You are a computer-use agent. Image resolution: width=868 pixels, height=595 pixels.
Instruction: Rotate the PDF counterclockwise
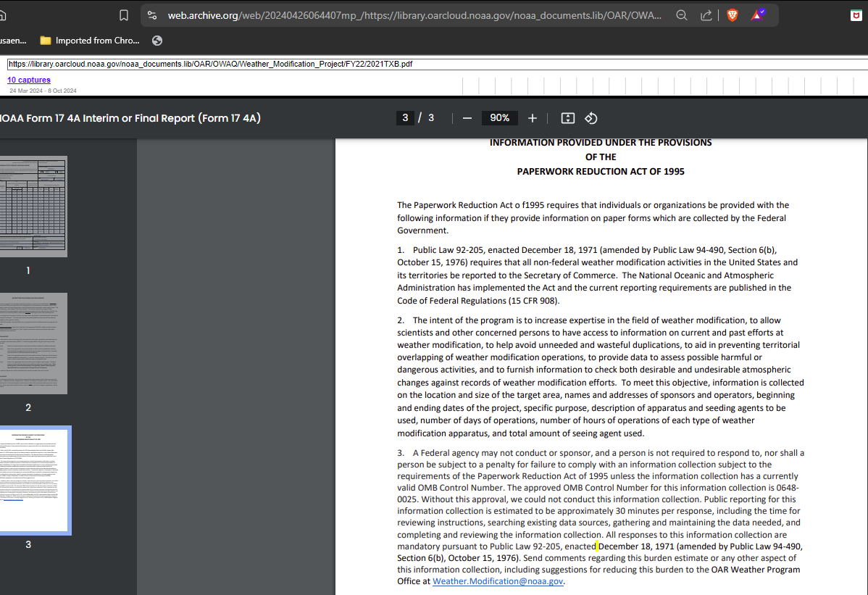(591, 118)
